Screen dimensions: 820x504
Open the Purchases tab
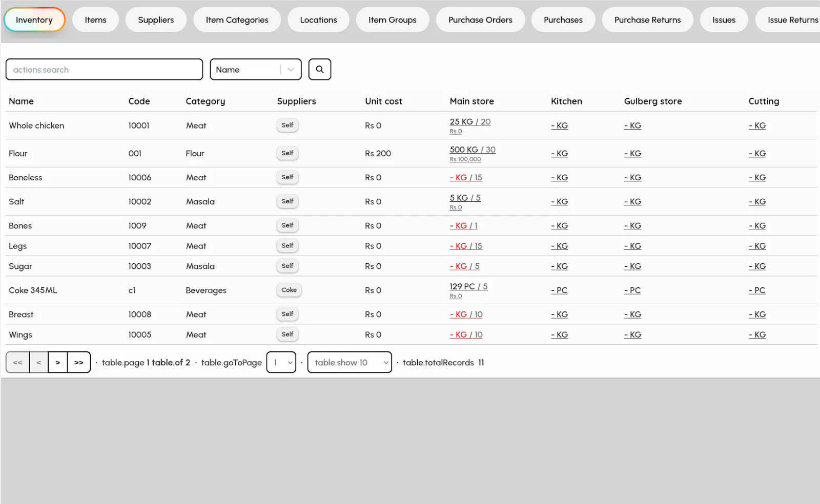pos(563,20)
